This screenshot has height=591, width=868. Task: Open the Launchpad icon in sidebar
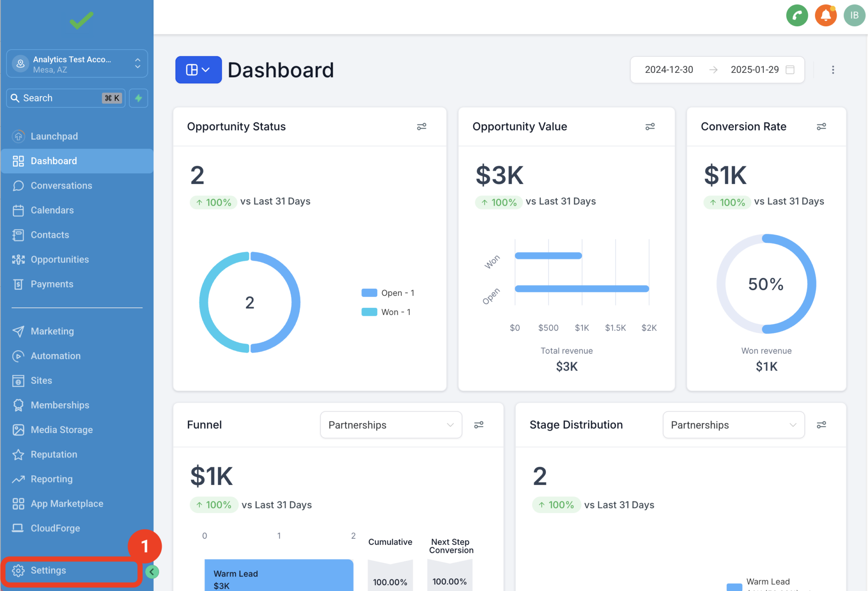pos(18,136)
